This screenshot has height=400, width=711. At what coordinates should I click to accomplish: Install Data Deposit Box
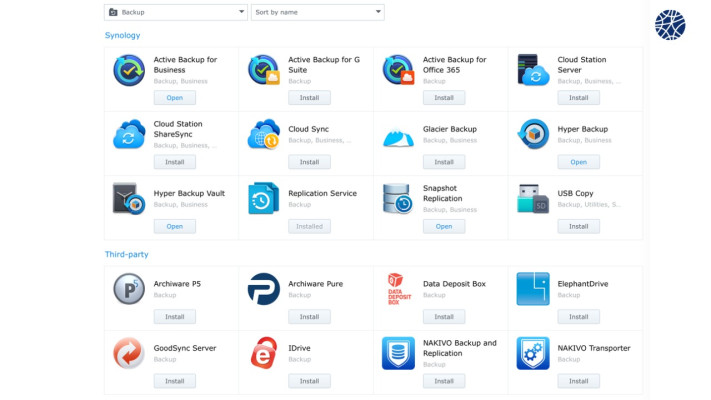444,317
